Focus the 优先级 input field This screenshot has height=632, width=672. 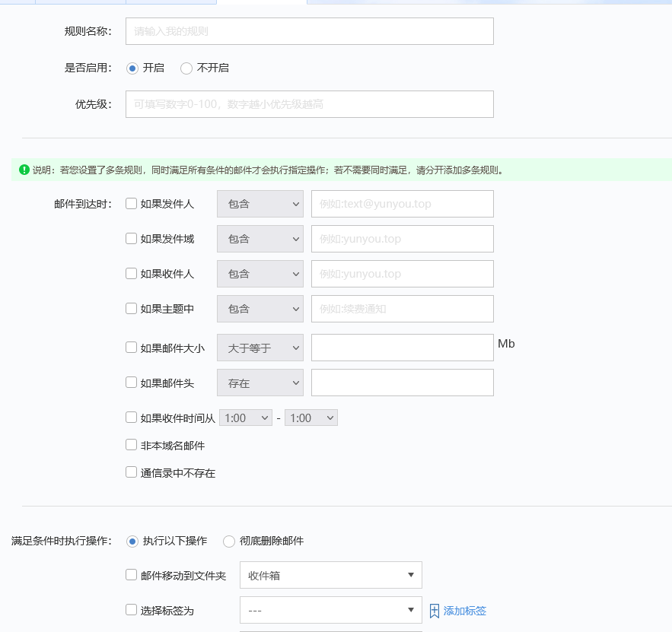[x=309, y=104]
